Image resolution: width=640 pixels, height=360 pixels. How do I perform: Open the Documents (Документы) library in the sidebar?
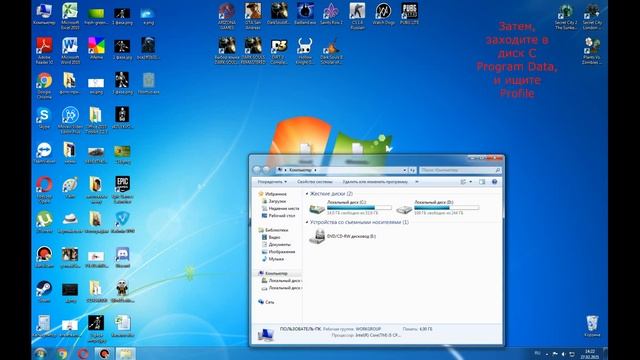pos(276,244)
